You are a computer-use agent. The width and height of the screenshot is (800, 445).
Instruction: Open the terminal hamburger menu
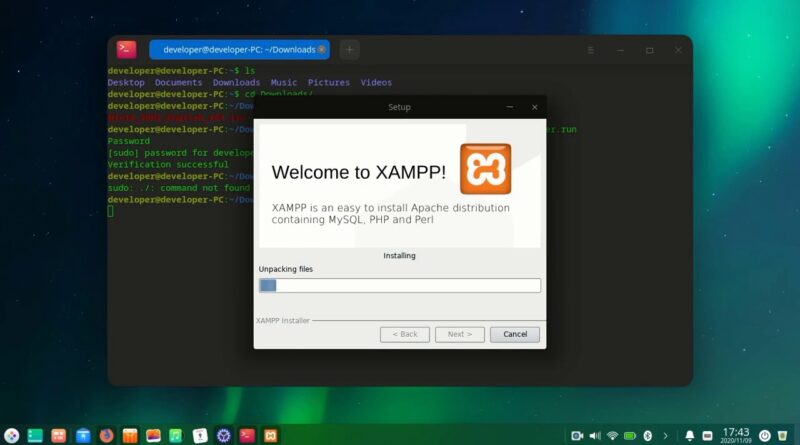[590, 50]
